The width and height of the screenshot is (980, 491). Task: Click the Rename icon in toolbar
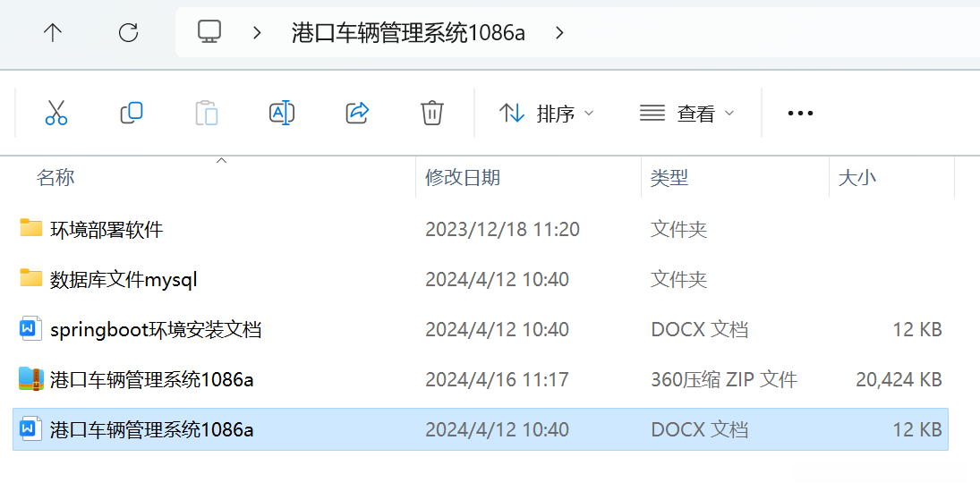tap(282, 113)
